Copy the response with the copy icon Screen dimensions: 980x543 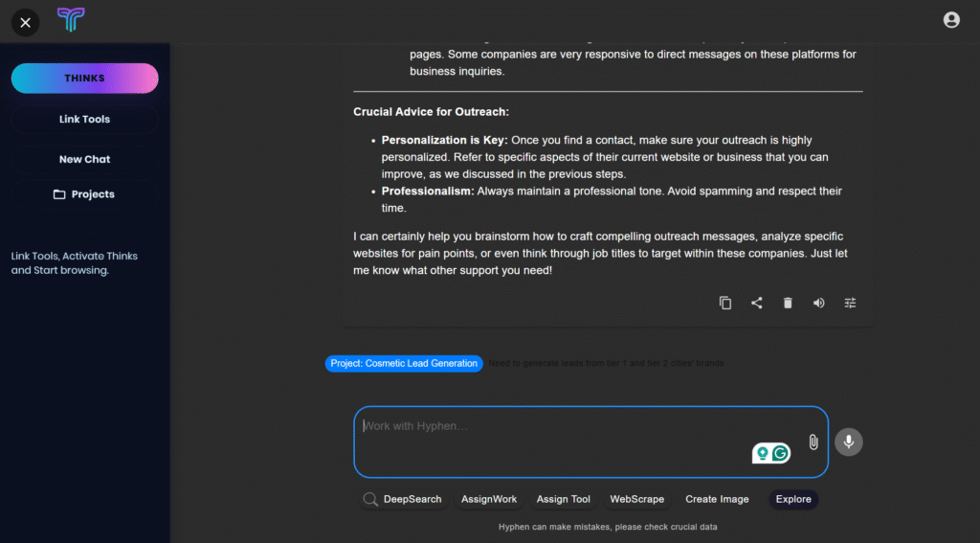[x=725, y=303]
